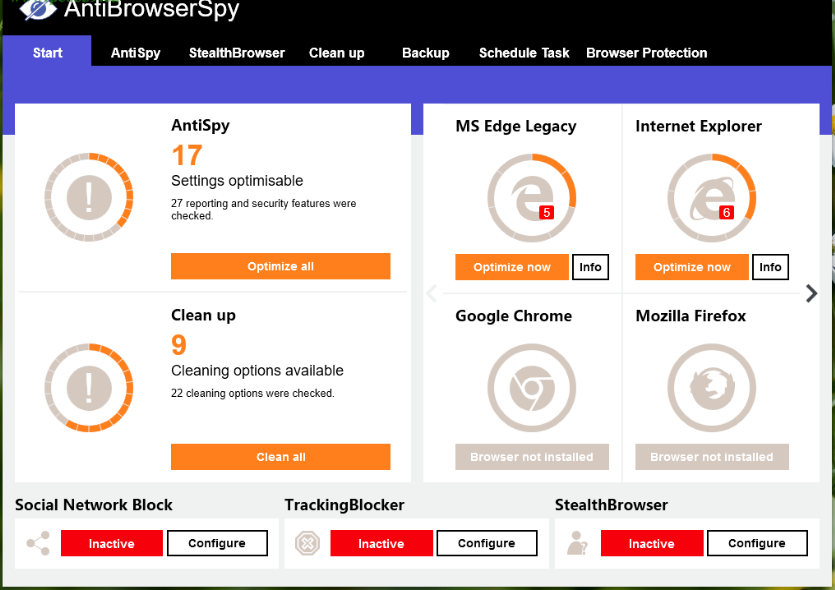The image size is (835, 590).
Task: Click Google Chrome Browser not installed button
Action: coord(531,457)
